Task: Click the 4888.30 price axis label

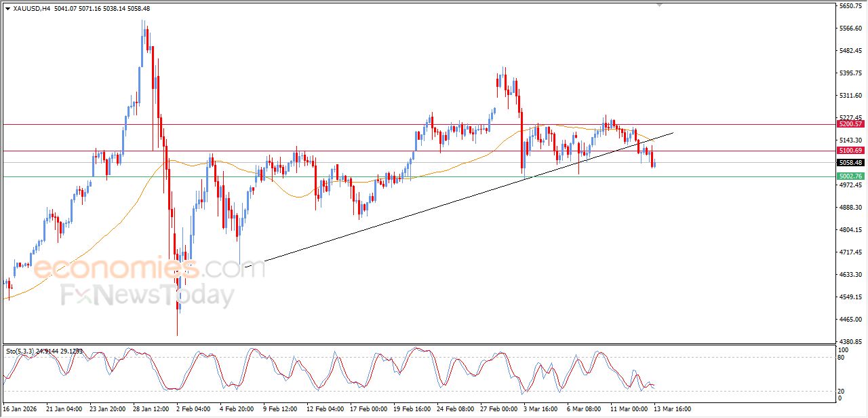Action: coord(850,208)
